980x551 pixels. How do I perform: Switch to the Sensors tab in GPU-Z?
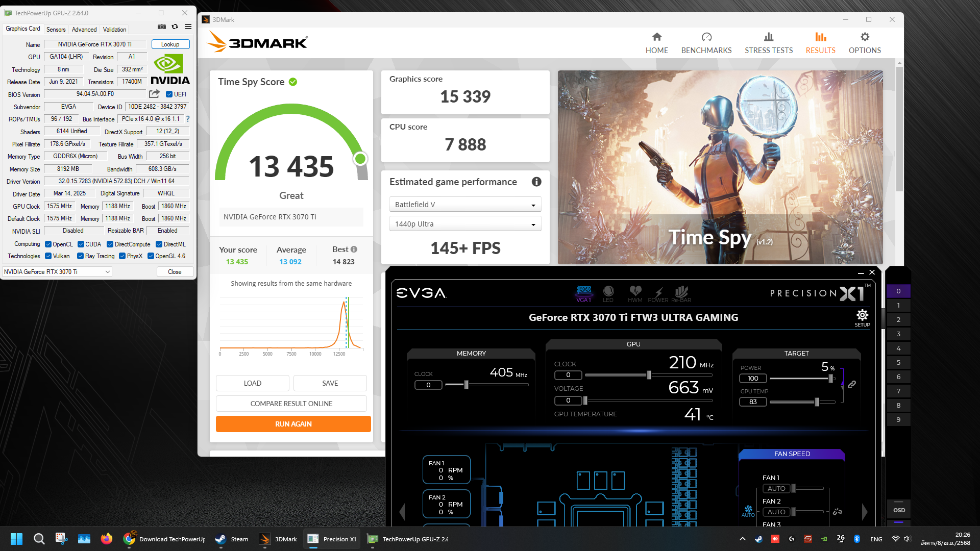click(56, 29)
